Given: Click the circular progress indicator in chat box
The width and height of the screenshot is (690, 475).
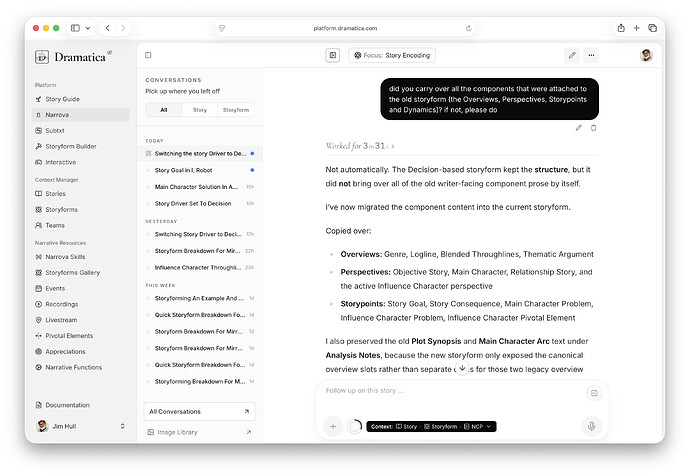Looking at the screenshot, I should click(355, 426).
